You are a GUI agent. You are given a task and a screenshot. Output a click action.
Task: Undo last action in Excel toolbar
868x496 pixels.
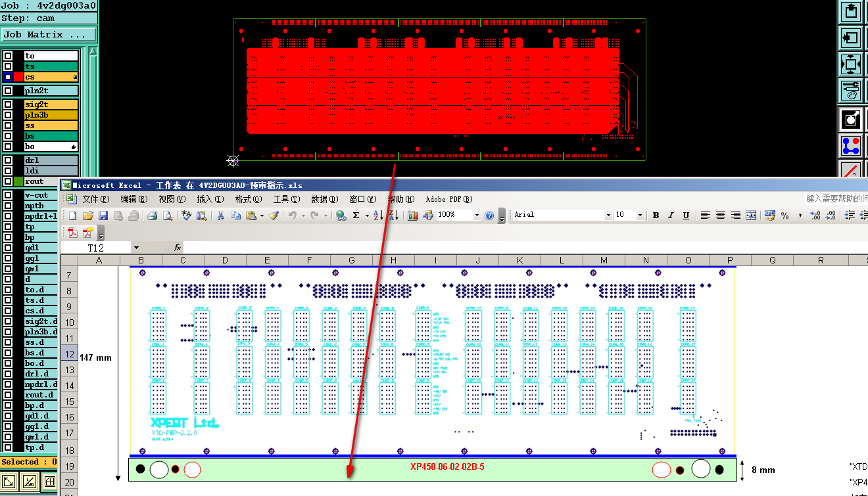click(x=293, y=215)
